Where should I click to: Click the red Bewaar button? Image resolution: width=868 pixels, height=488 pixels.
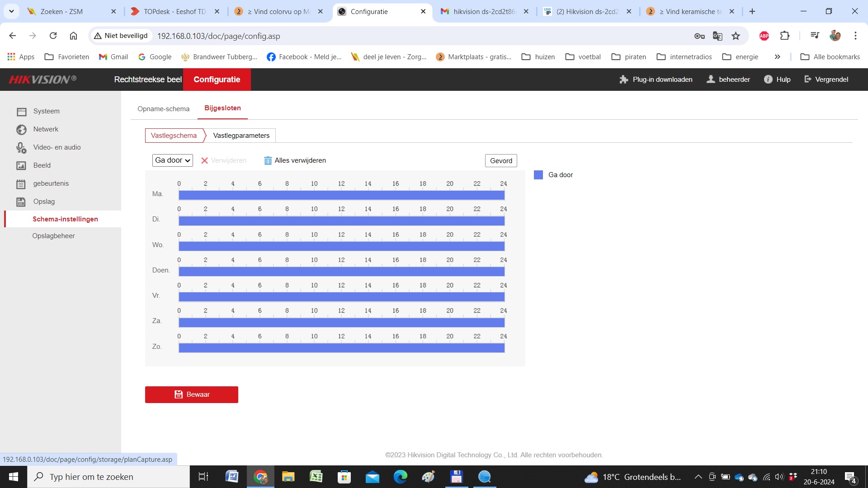pos(191,394)
